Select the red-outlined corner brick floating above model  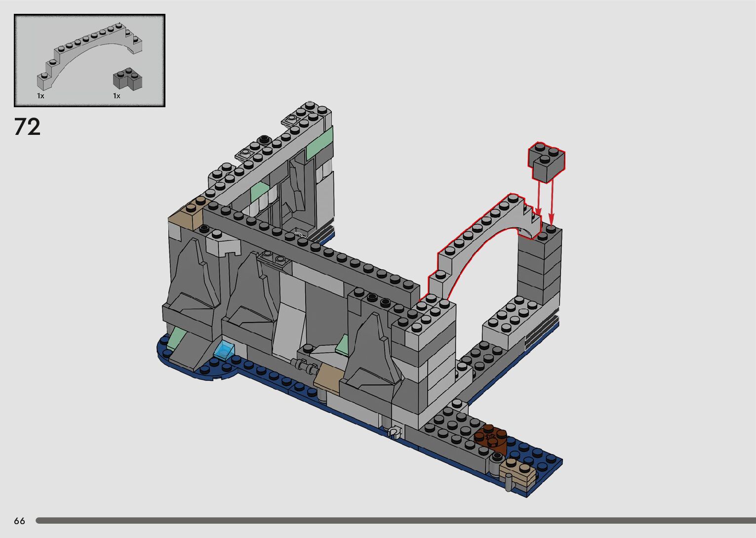tap(546, 162)
